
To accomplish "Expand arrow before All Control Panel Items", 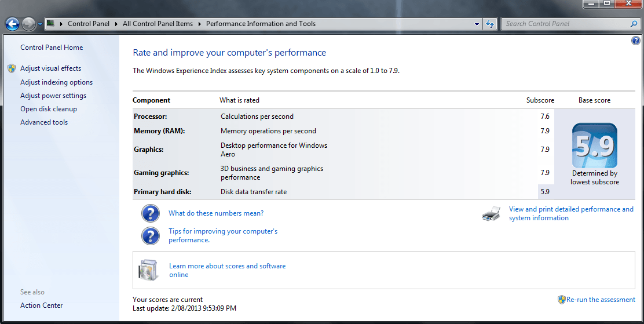I will click(x=116, y=24).
